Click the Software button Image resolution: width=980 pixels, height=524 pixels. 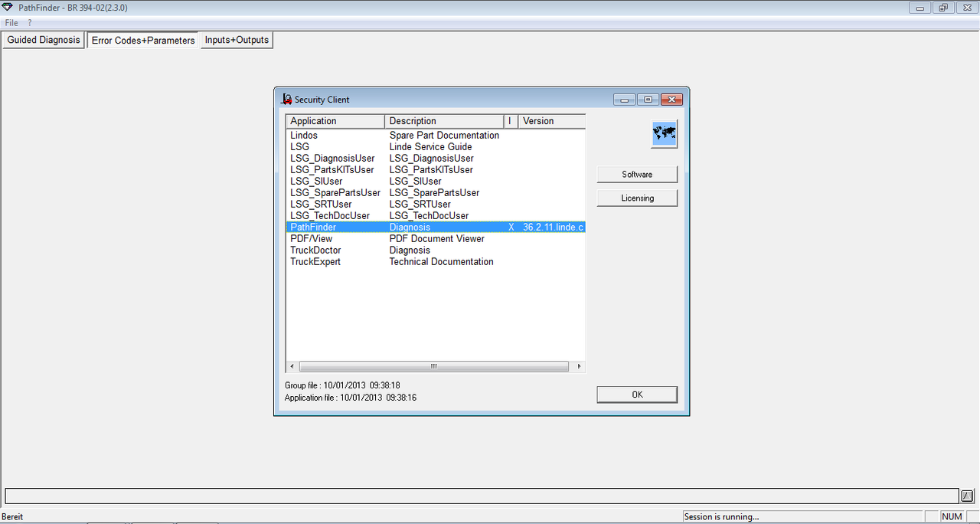[x=637, y=174]
